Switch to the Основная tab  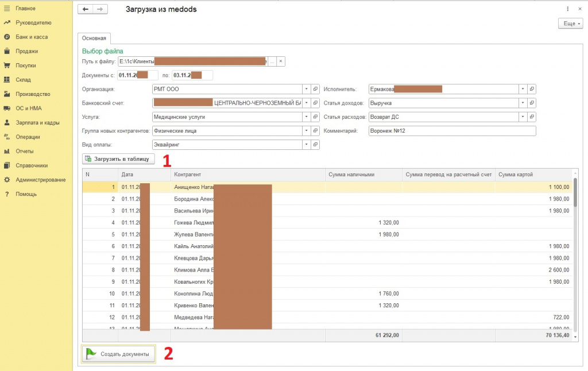pos(94,38)
